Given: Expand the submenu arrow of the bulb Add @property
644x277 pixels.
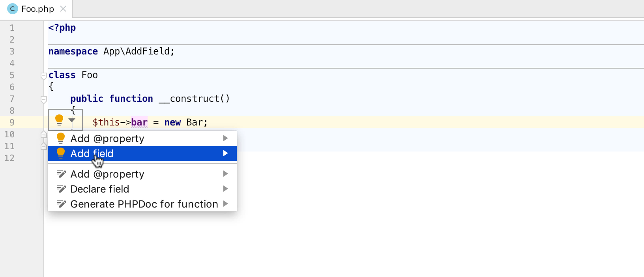Looking at the screenshot, I should 226,138.
